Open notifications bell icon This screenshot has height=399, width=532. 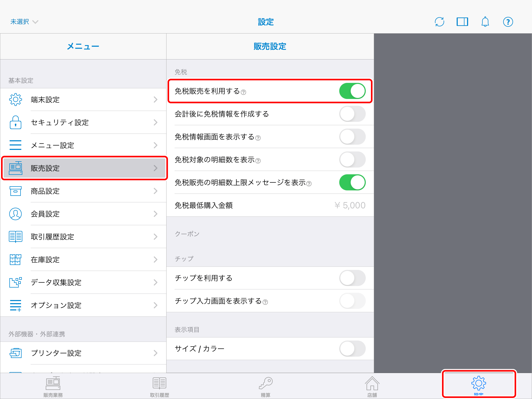(485, 22)
